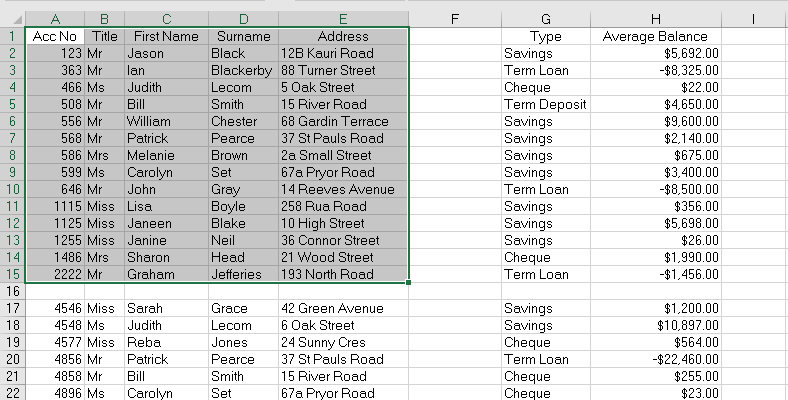
Task: Select the cell containing "Blackerby"
Action: click(242, 71)
